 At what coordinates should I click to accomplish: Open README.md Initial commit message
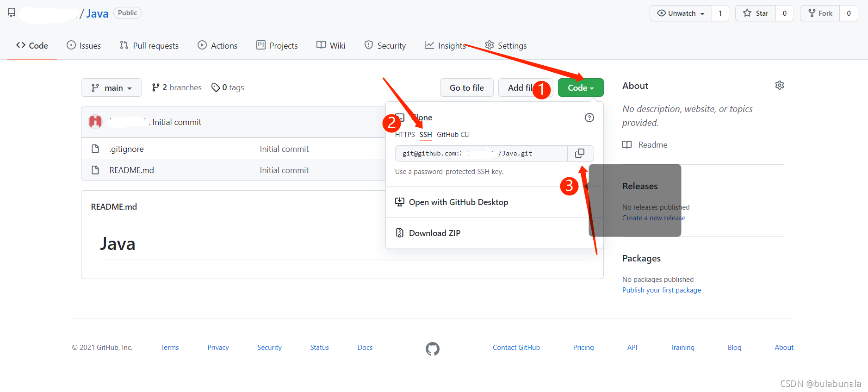click(x=284, y=170)
